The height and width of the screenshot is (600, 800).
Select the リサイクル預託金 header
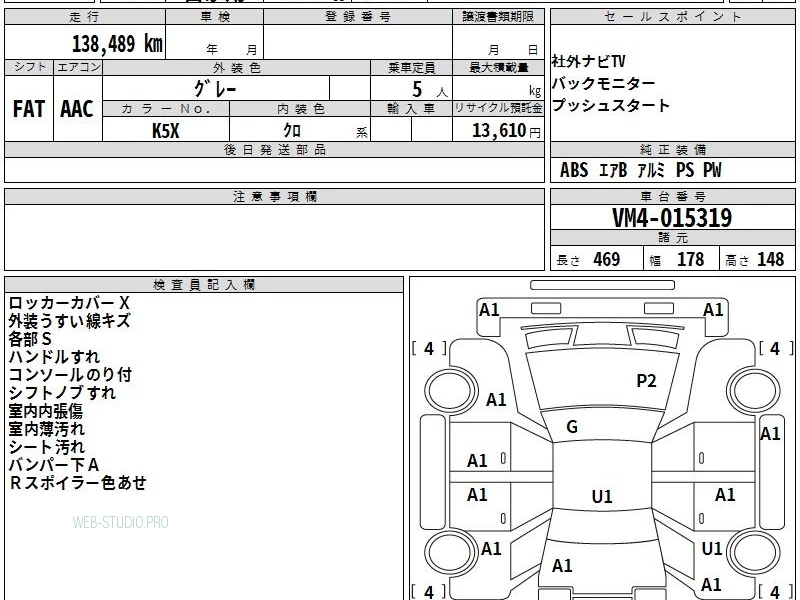[498, 109]
